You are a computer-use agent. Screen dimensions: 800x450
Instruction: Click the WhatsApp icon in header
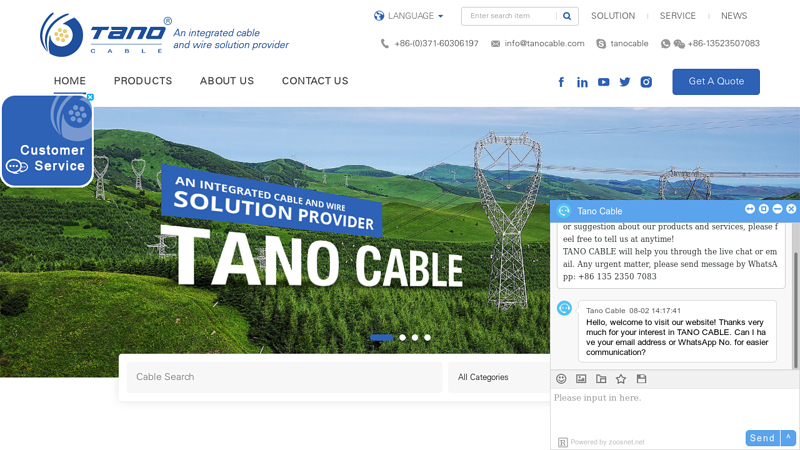point(665,44)
